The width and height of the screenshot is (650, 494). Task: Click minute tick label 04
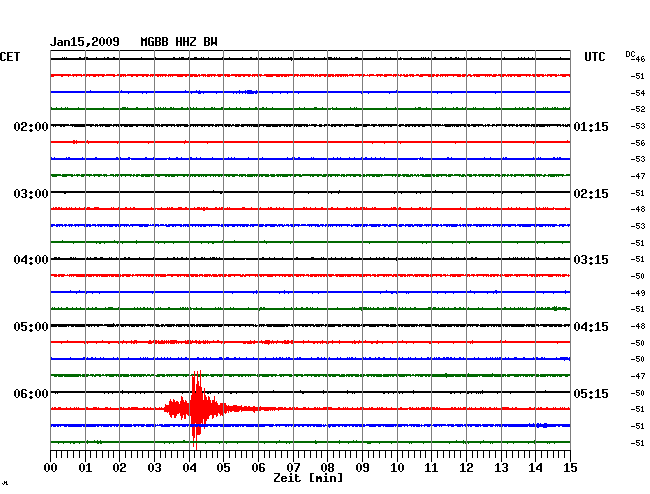189,467
